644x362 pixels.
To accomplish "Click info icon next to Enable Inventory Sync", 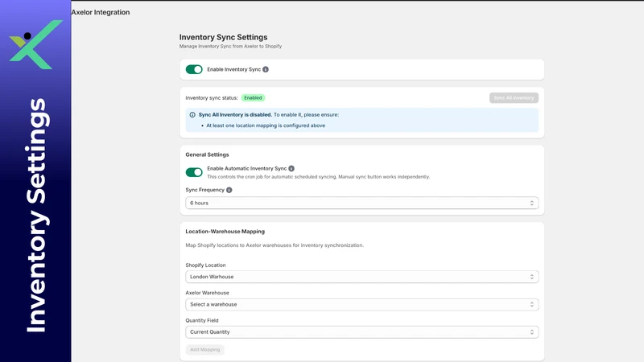I will (x=266, y=69).
